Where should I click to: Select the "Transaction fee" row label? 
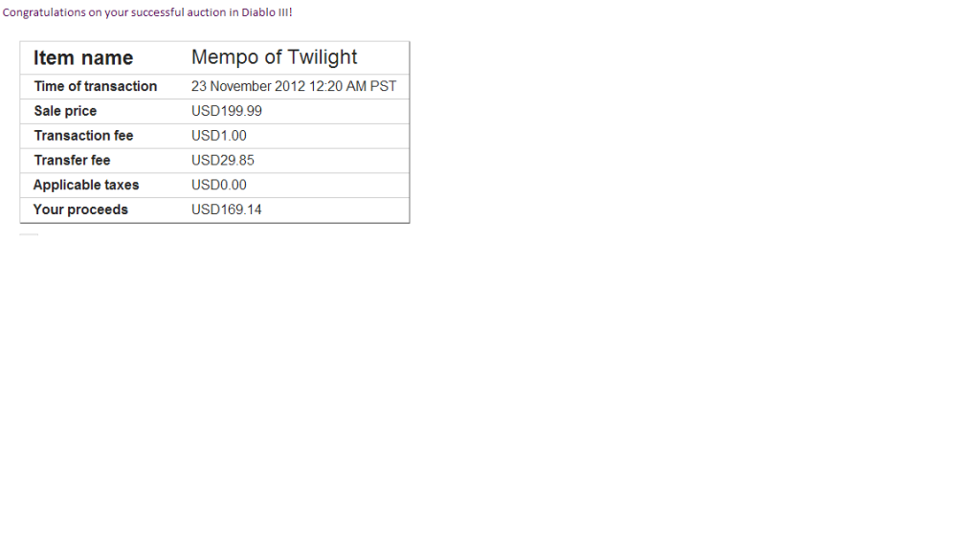[83, 136]
